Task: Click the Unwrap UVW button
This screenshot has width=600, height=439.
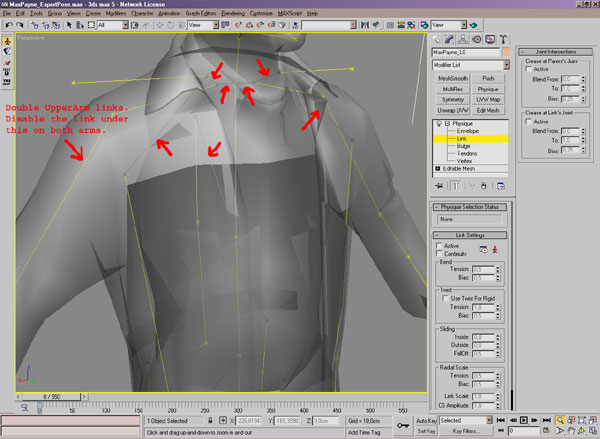Action: (x=451, y=108)
